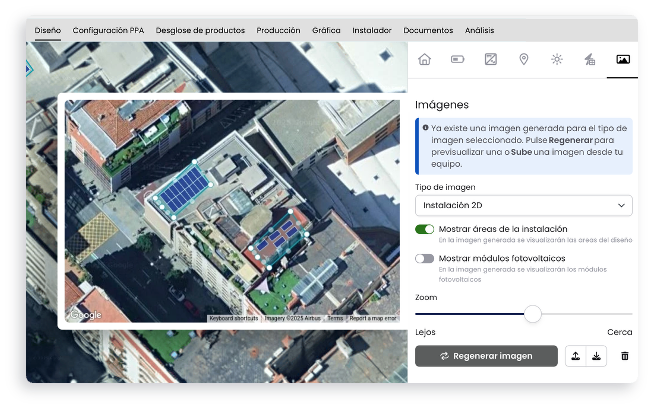Disable Mostrar áreas de la instalación toggle

tap(424, 229)
